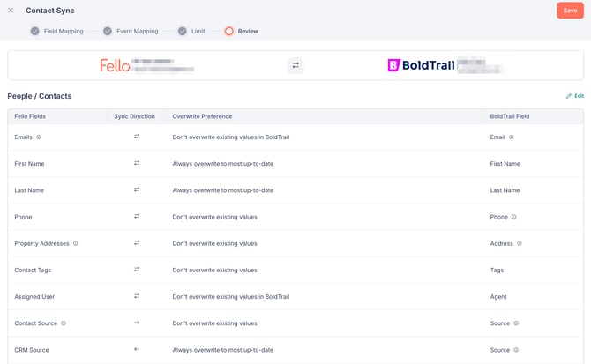Go to the Field Mapping step
This screenshot has width=591, height=364.
56,31
